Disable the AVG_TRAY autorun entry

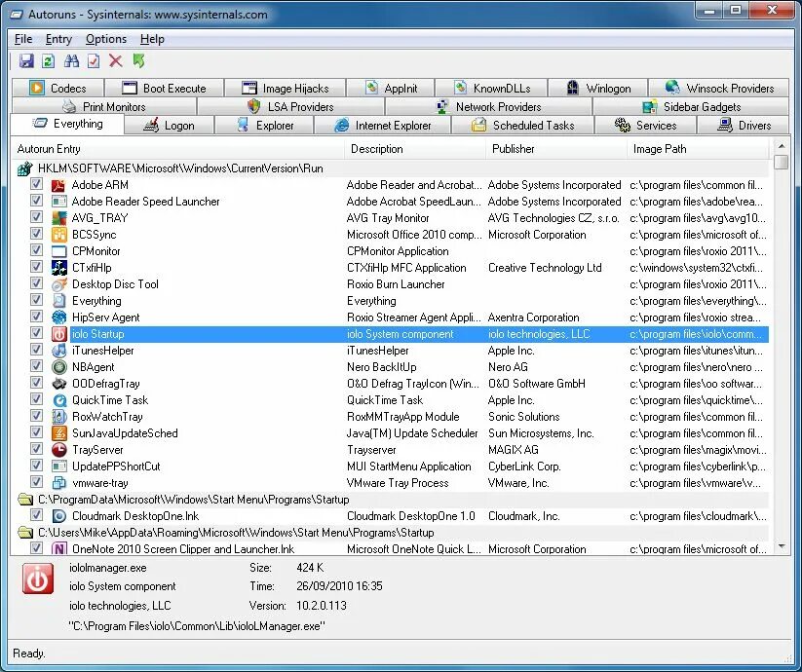(x=36, y=217)
